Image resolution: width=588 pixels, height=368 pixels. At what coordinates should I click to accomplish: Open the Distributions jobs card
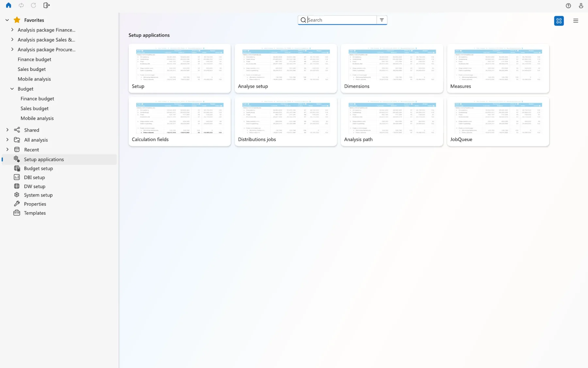coord(286,122)
